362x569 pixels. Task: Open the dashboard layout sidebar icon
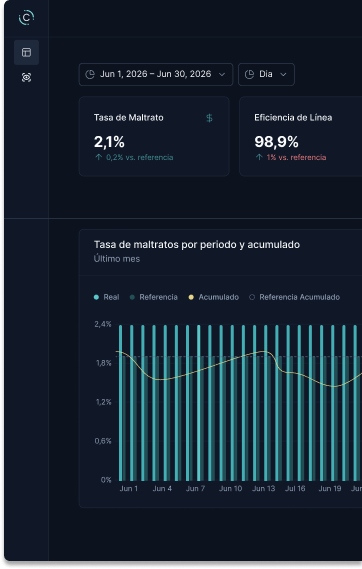click(26, 52)
